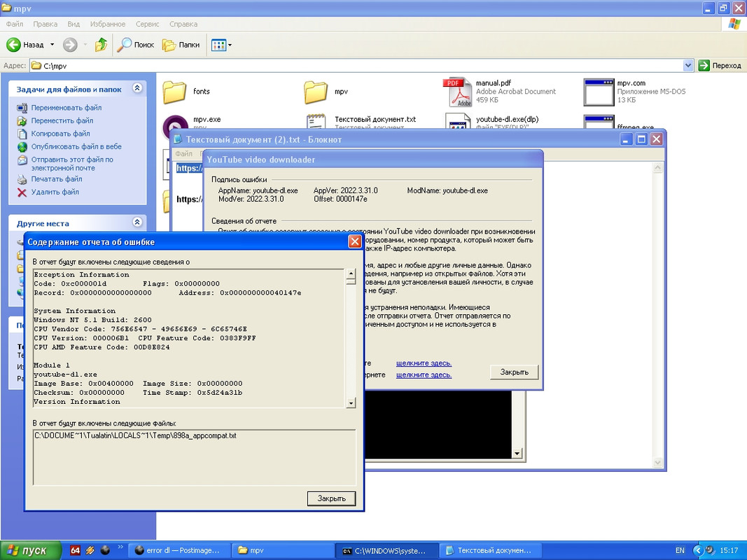Click the orange lightning quick launch icon

(x=90, y=550)
